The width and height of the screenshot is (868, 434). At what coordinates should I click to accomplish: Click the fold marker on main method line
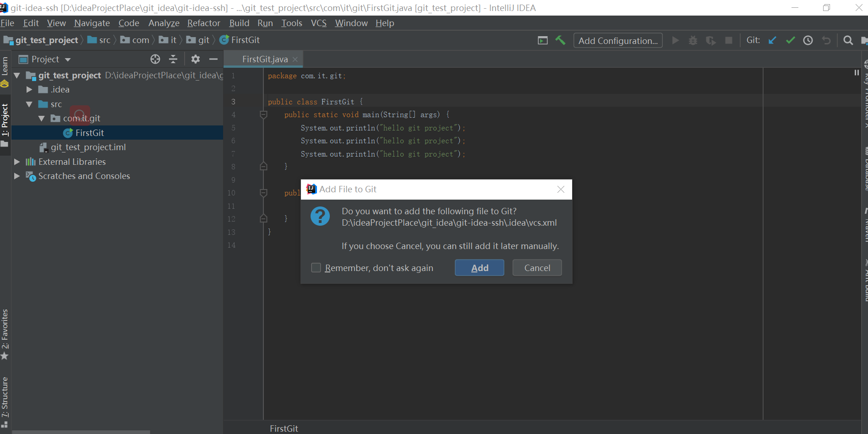pyautogui.click(x=263, y=114)
